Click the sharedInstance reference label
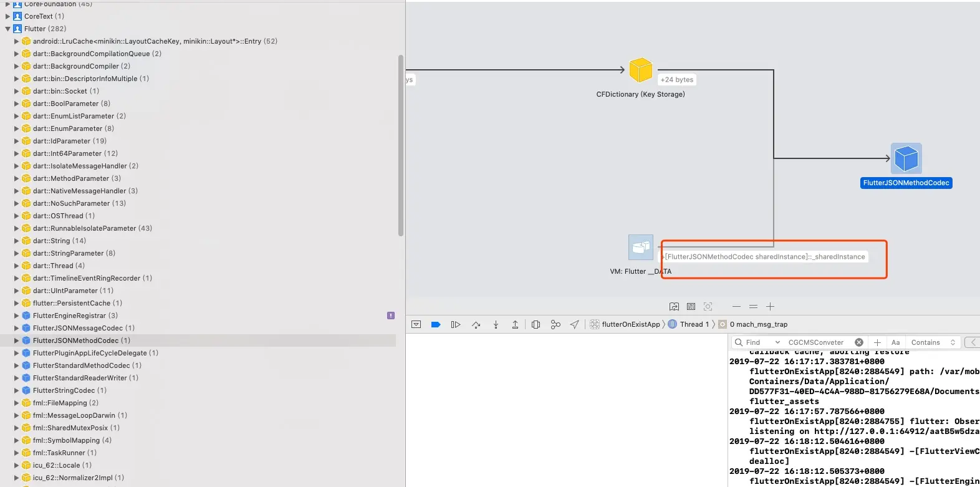The width and height of the screenshot is (980, 487). coord(765,257)
